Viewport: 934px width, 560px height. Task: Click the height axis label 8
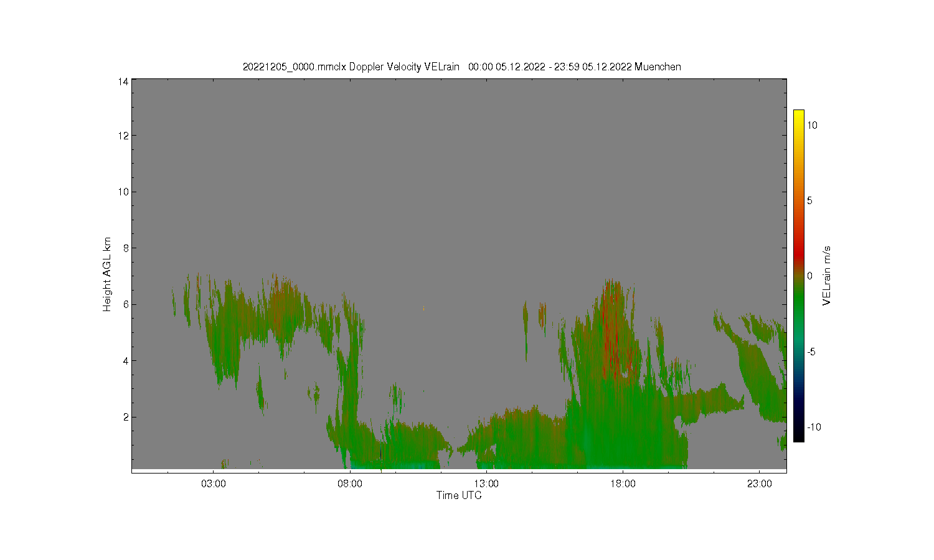[x=126, y=248]
